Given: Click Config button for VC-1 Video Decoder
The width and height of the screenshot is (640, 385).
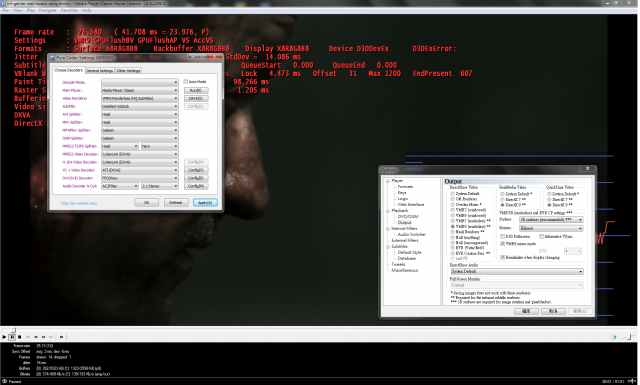Looking at the screenshot, I should [x=196, y=170].
